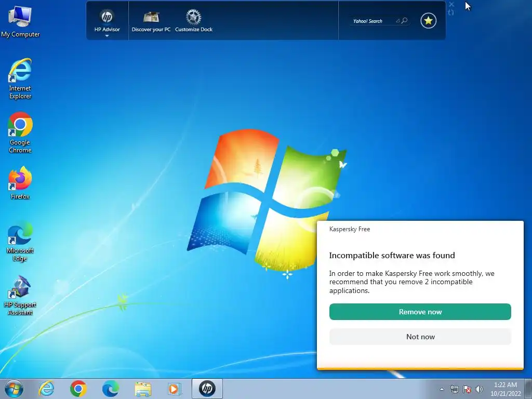Select the HP Support Assistant desktop shortcut

20,296
